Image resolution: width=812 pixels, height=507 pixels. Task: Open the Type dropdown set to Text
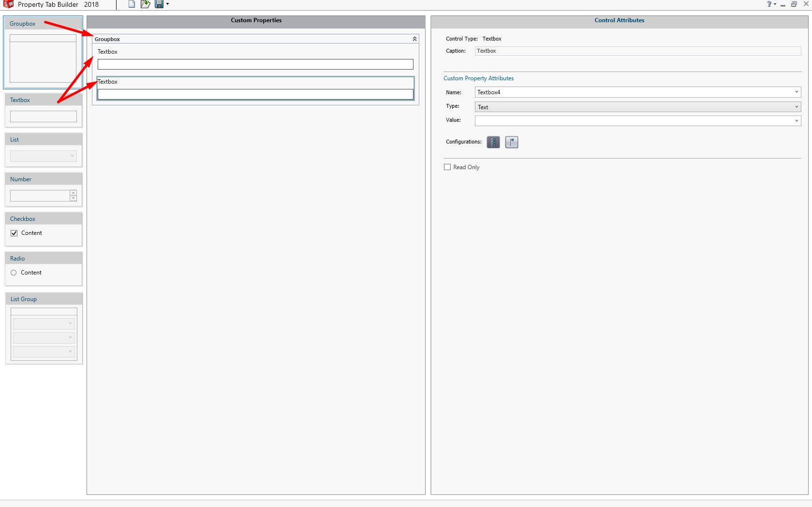tap(796, 106)
